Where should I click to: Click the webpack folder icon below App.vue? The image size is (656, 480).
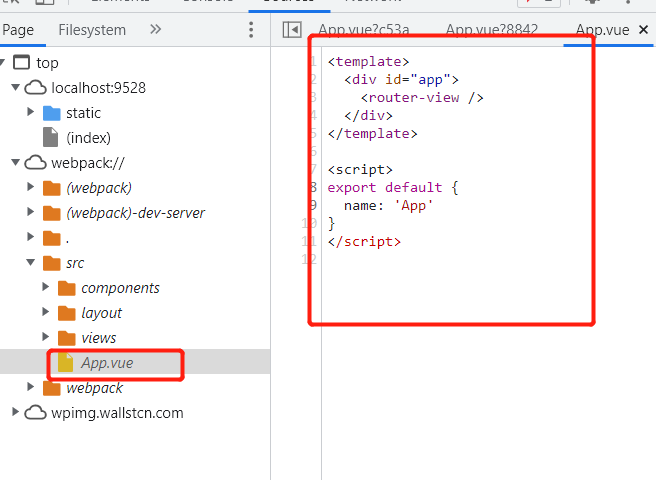[x=51, y=388]
